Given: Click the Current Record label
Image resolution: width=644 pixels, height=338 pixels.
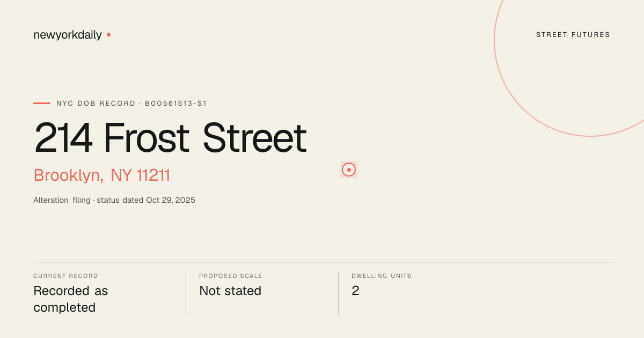Looking at the screenshot, I should 65,276.
